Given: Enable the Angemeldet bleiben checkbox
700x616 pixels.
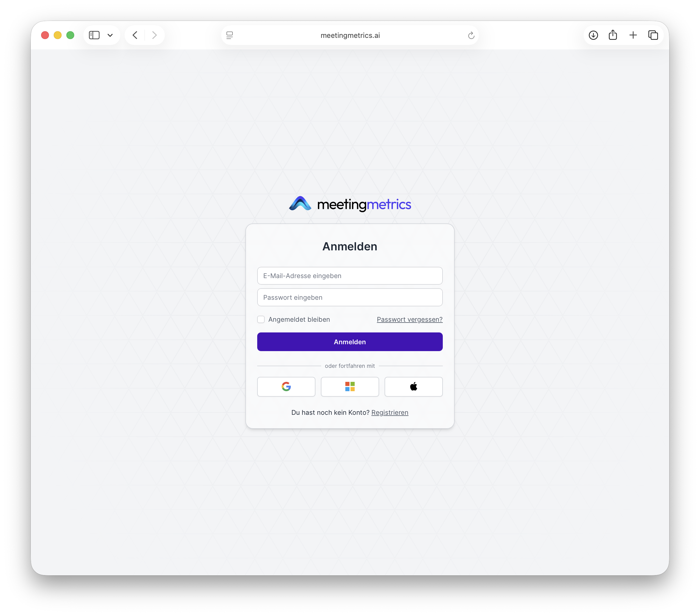Looking at the screenshot, I should pos(261,320).
